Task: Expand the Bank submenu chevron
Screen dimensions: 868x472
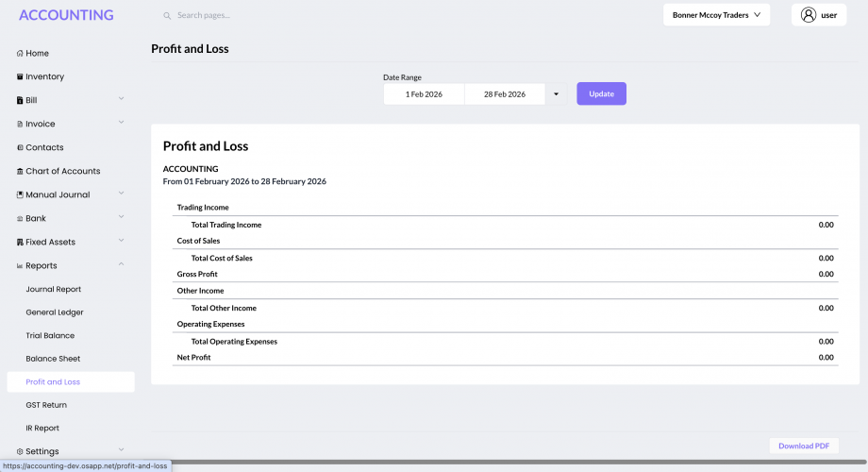Action: pyautogui.click(x=121, y=217)
